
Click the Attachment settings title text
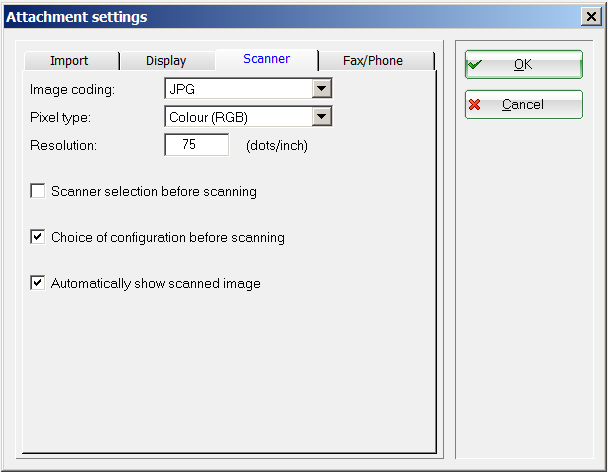click(77, 17)
